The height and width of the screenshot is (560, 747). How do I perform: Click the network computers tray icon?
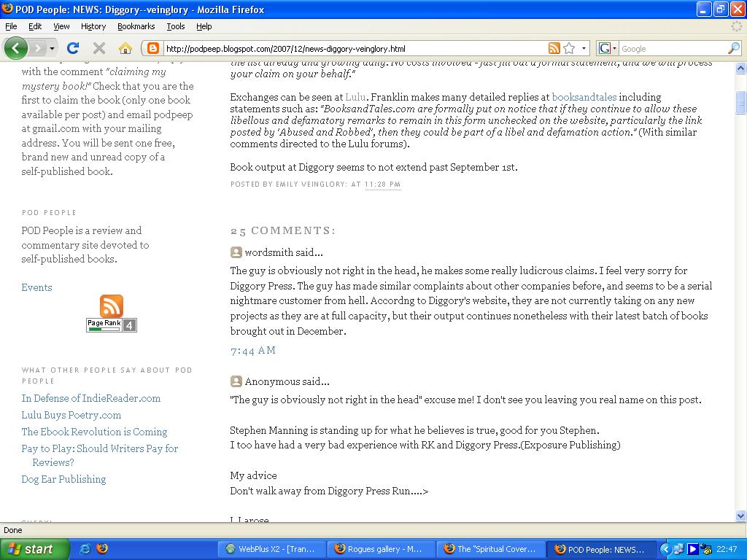click(x=679, y=549)
